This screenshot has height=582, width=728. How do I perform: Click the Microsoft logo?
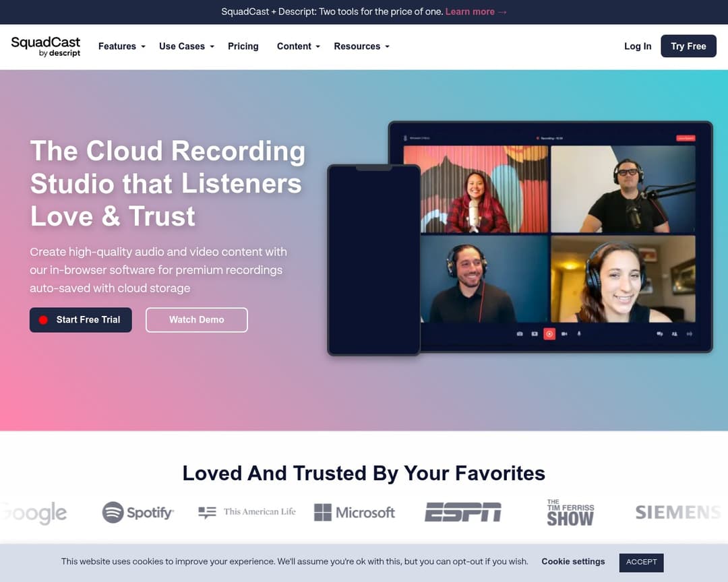click(355, 513)
